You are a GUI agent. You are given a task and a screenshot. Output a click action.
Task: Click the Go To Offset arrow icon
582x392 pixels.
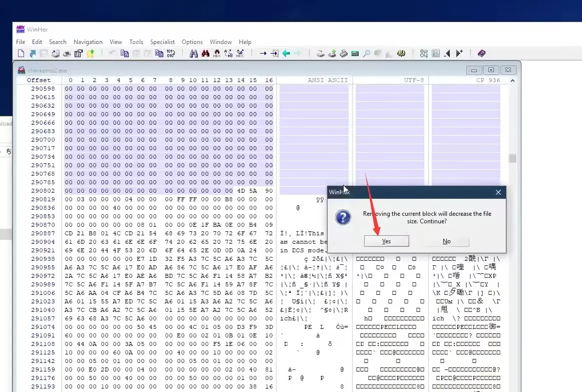pos(263,54)
